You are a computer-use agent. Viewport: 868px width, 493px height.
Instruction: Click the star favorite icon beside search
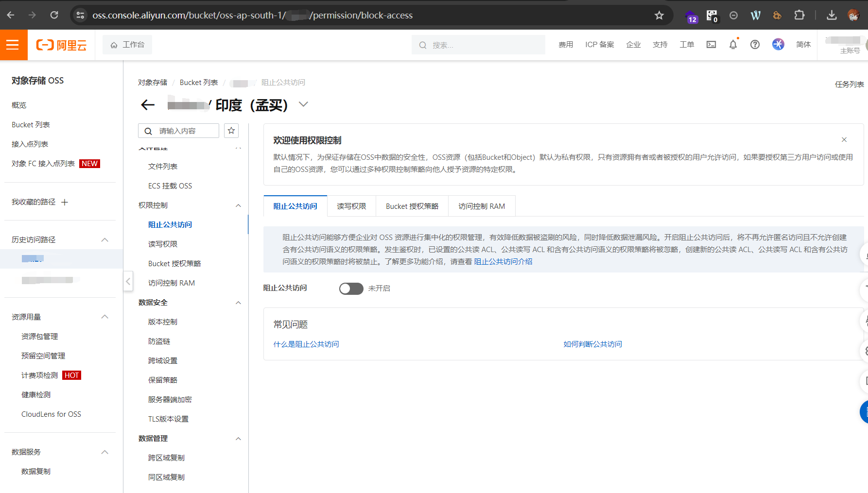point(231,131)
